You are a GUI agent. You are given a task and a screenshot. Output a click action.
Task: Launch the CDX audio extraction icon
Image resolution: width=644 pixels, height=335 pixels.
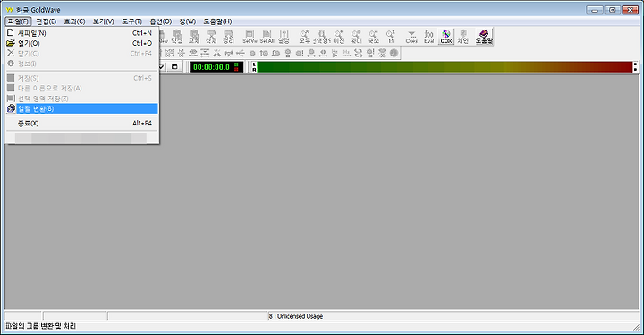pyautogui.click(x=446, y=37)
